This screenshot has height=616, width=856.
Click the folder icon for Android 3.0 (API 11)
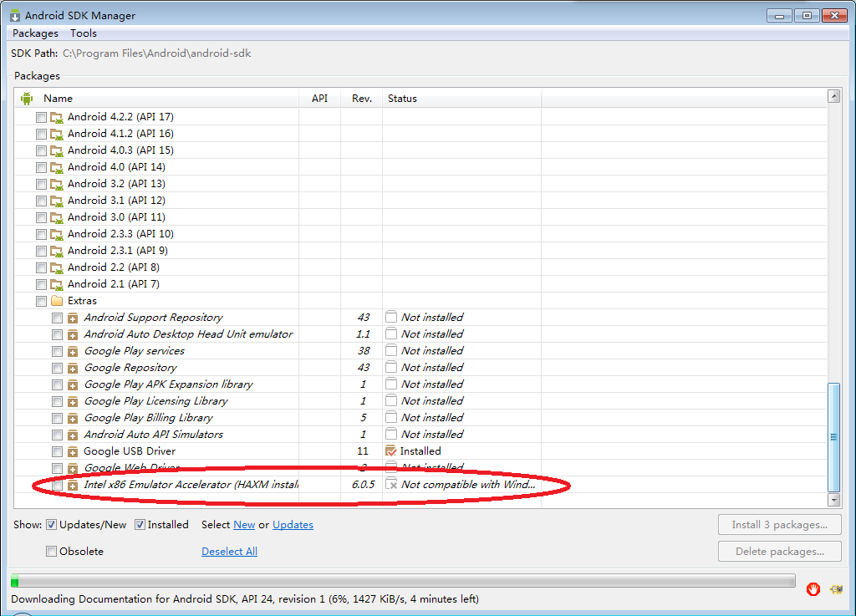[57, 217]
